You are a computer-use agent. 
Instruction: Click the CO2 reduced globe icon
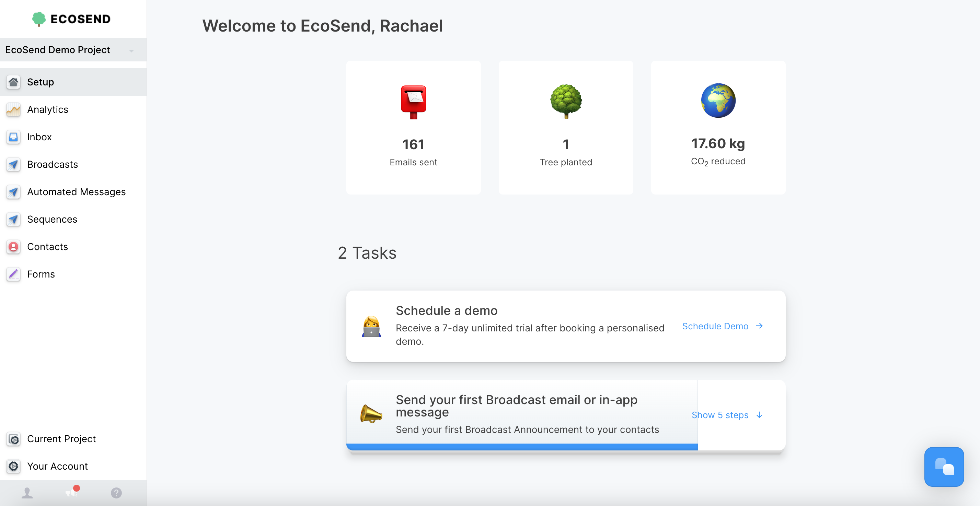718,100
